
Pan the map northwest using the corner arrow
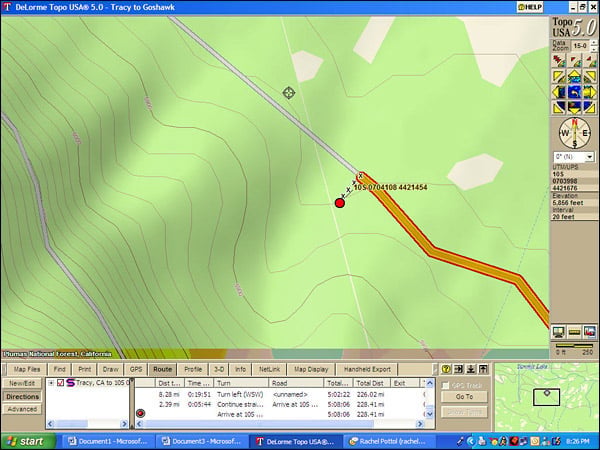click(559, 77)
